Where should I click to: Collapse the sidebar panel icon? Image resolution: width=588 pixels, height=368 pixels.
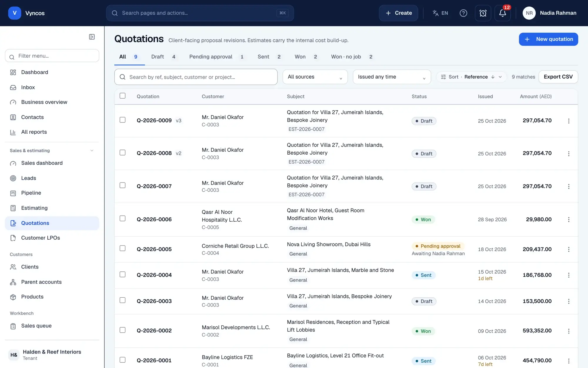point(92,37)
